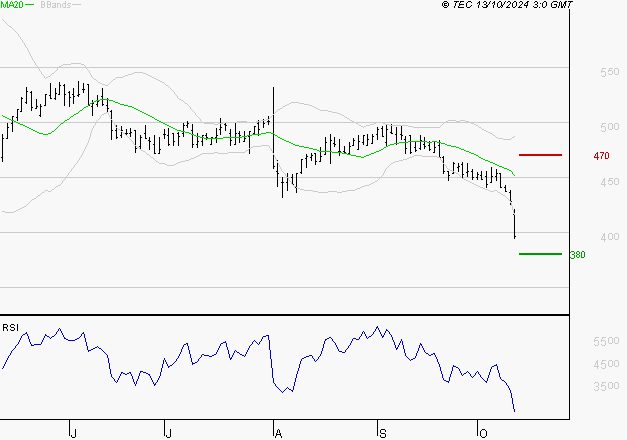The image size is (627, 440).
Task: Click the O month label
Action: (x=483, y=434)
